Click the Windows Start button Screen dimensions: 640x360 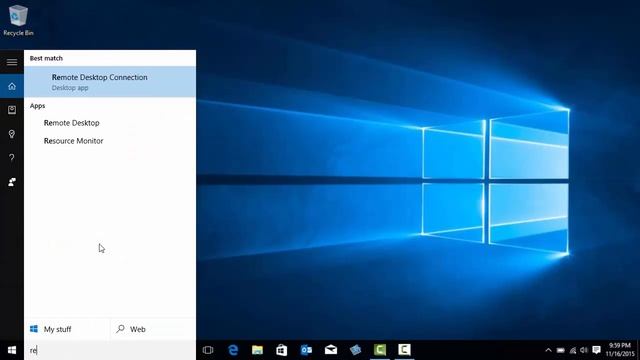pos(12,350)
